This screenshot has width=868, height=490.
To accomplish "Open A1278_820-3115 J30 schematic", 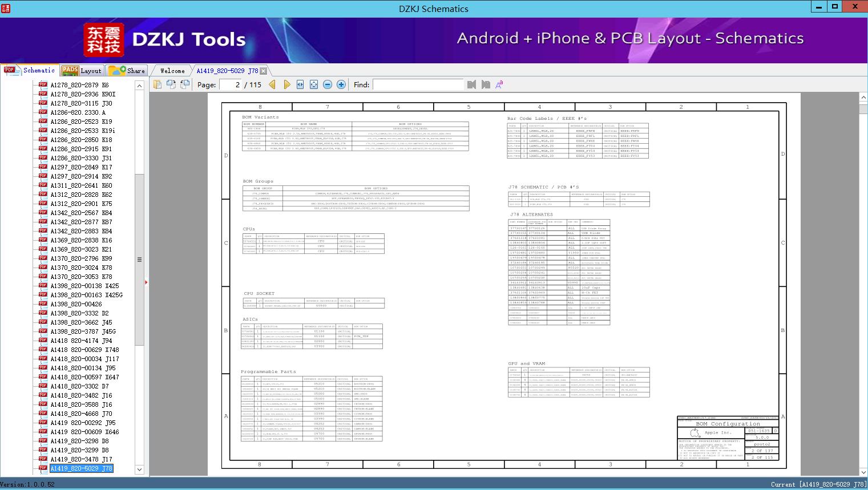I will point(81,103).
